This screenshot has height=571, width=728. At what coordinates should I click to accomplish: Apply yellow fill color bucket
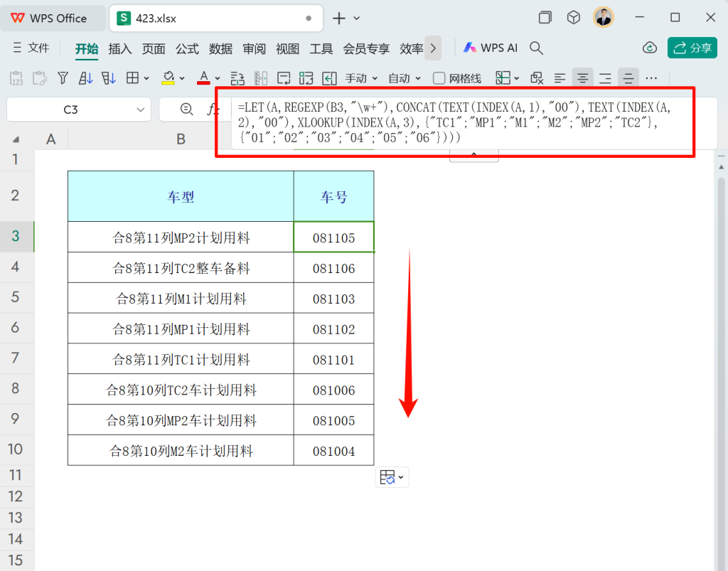click(168, 78)
